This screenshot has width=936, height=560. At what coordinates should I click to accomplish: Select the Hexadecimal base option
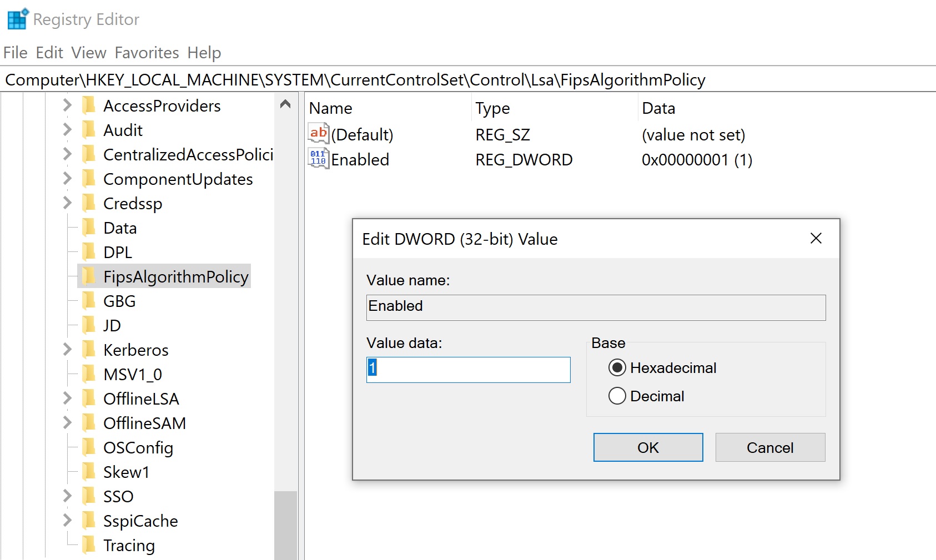[x=616, y=367]
